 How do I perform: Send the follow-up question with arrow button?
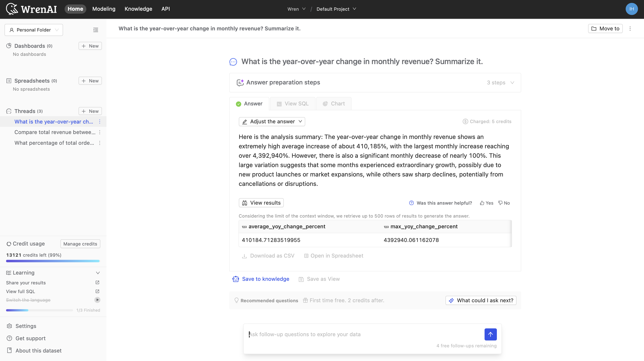tap(490, 334)
